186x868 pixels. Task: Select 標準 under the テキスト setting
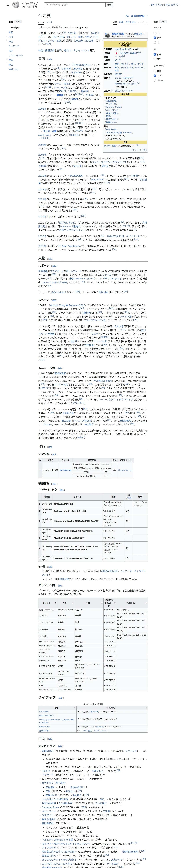155,38
